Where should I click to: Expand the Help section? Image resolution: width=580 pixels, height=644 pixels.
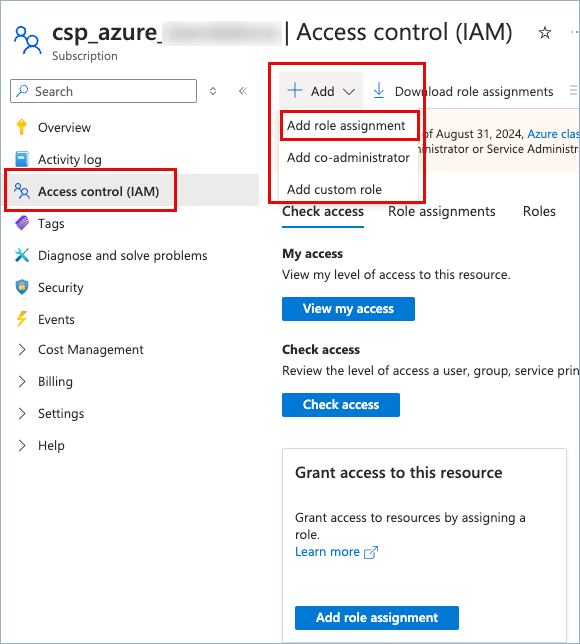[x=22, y=446]
